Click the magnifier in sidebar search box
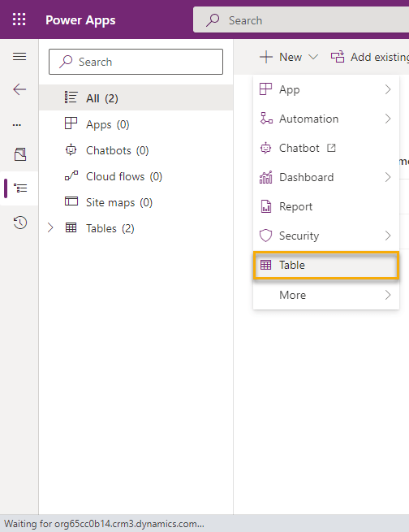The image size is (409, 532). point(66,62)
